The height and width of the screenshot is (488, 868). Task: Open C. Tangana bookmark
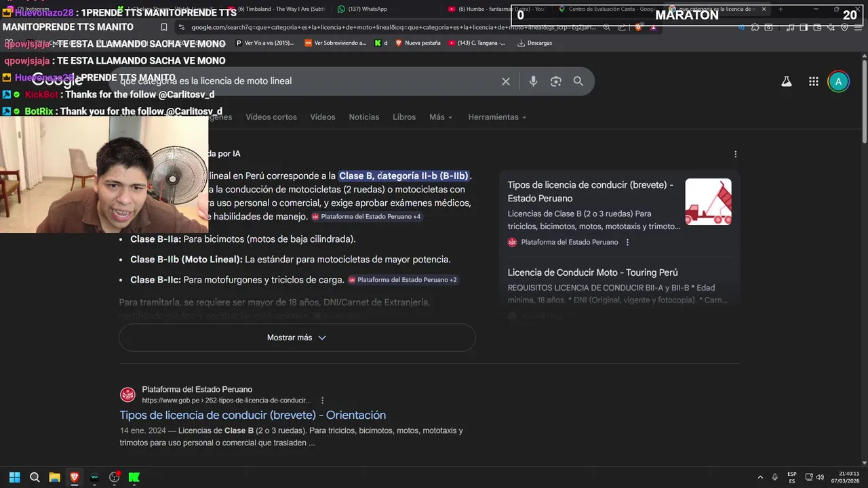[475, 43]
